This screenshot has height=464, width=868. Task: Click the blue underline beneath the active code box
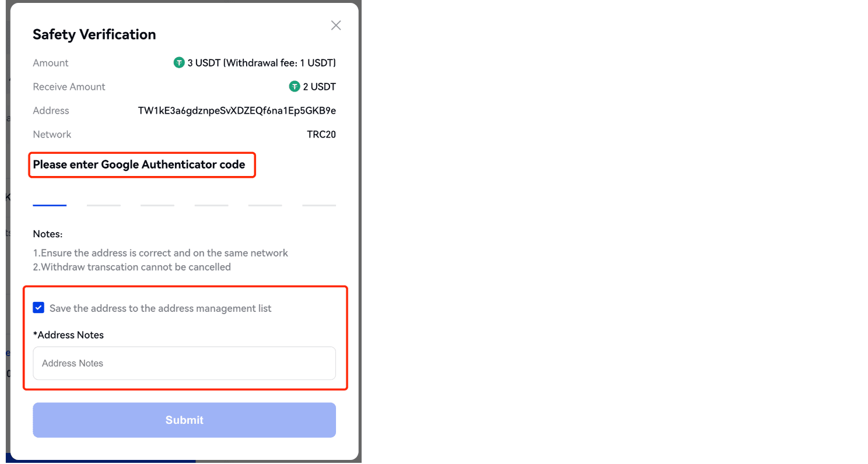pyautogui.click(x=49, y=205)
